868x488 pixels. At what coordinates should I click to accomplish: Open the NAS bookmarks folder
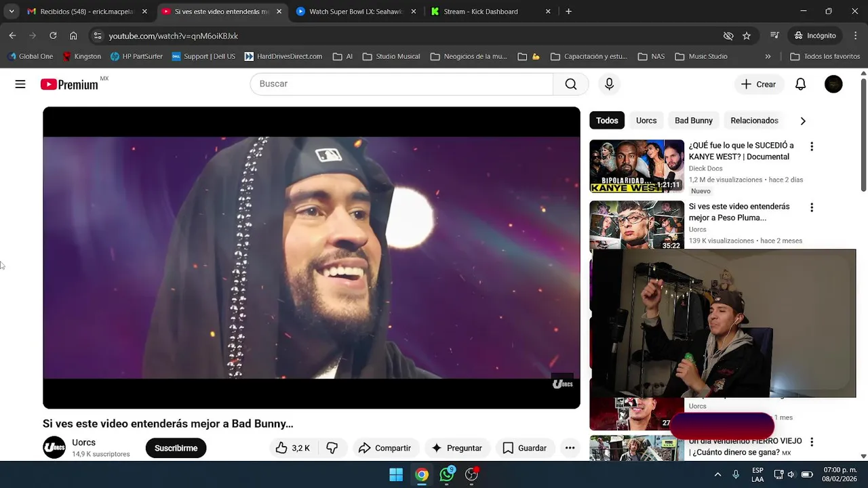[651, 56]
